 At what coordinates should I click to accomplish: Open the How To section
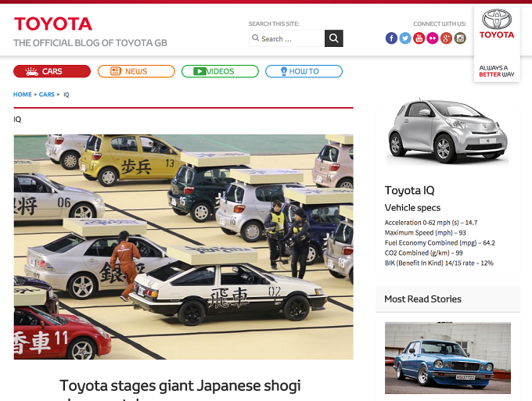(x=304, y=71)
